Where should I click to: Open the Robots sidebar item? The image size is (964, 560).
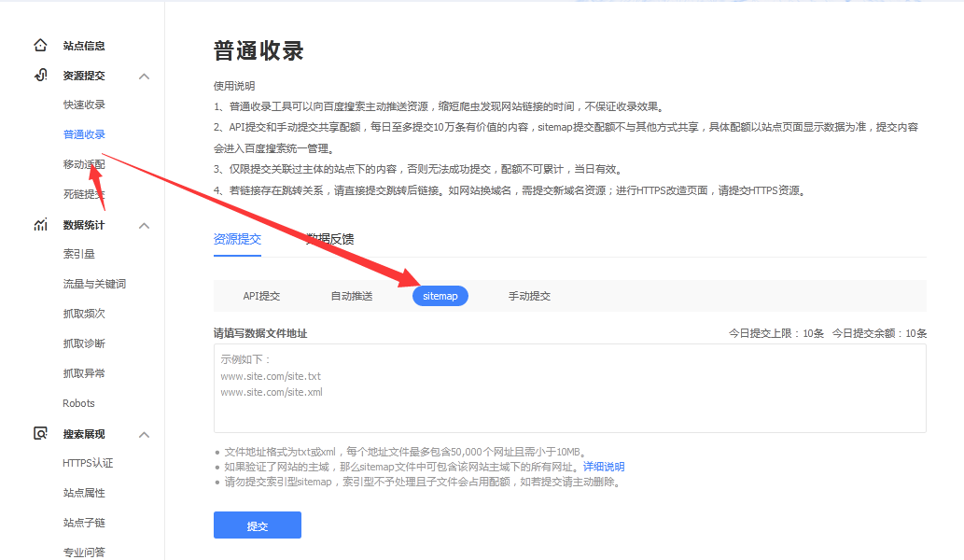click(x=78, y=403)
